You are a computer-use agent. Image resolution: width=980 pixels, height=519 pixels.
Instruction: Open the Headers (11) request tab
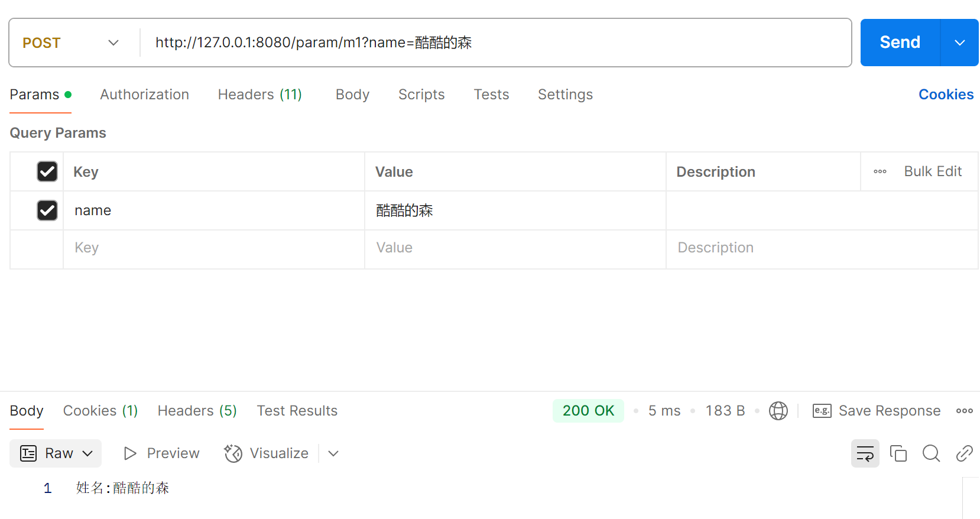click(x=259, y=95)
